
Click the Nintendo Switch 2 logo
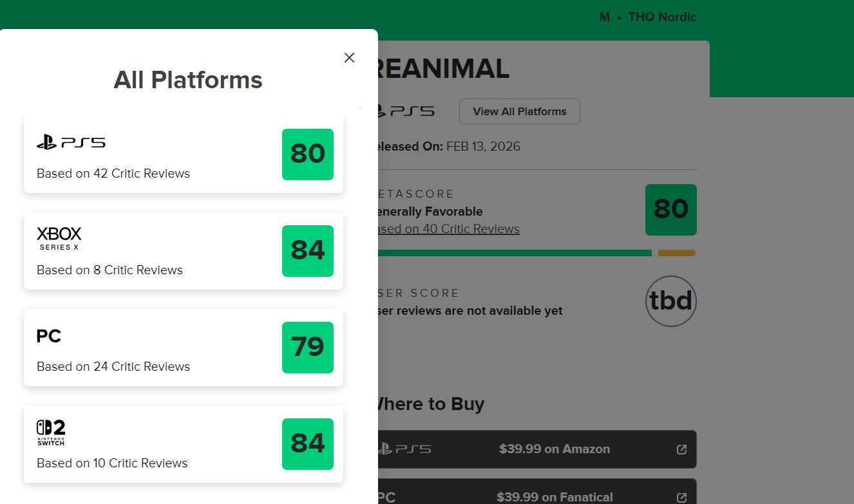click(52, 433)
